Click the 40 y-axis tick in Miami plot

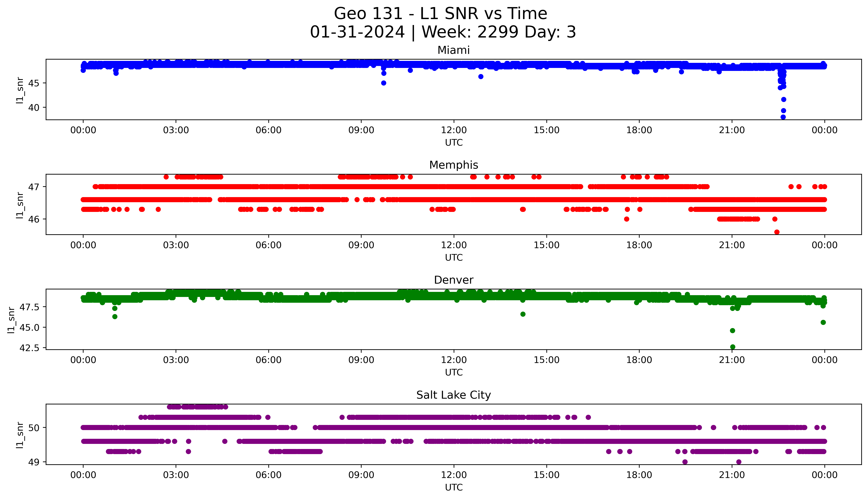click(x=34, y=108)
